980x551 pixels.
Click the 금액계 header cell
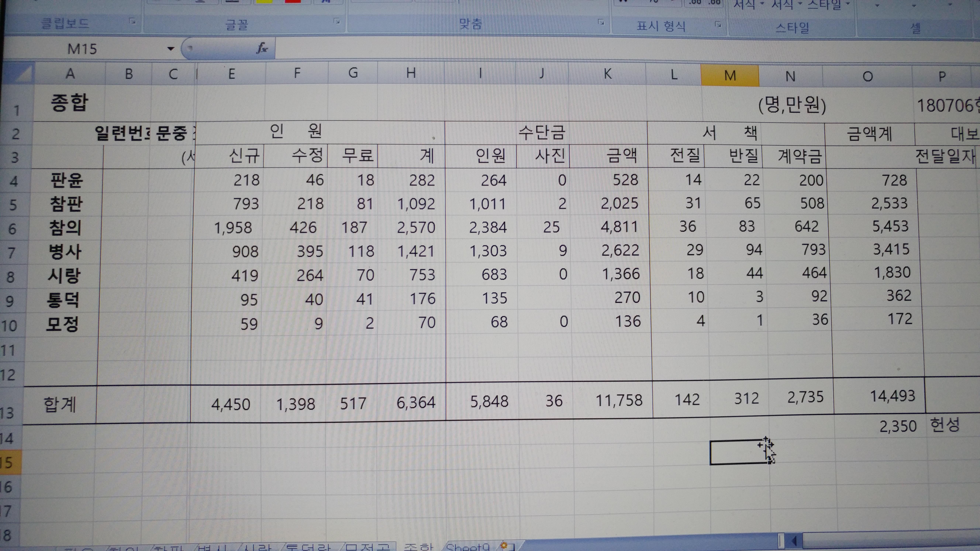(x=869, y=134)
